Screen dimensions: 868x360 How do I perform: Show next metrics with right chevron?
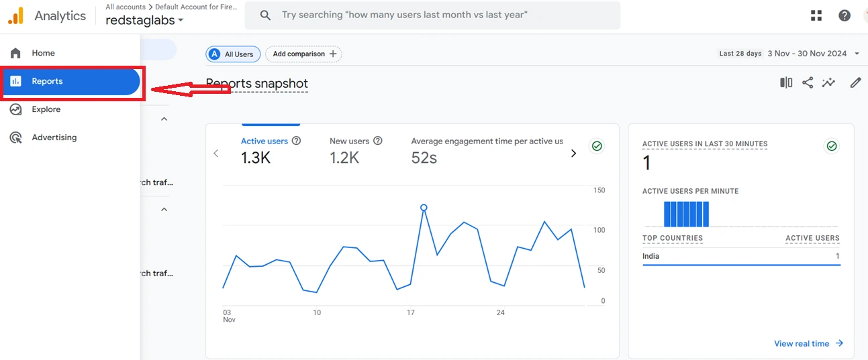pos(573,154)
